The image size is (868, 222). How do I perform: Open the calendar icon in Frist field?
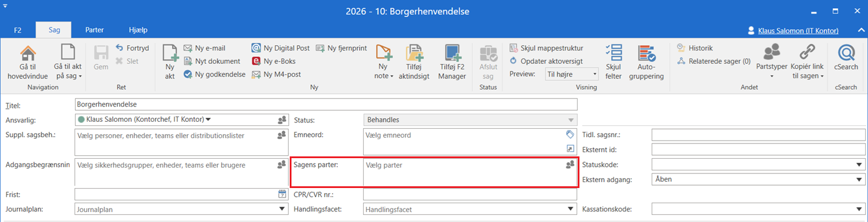[x=282, y=194]
